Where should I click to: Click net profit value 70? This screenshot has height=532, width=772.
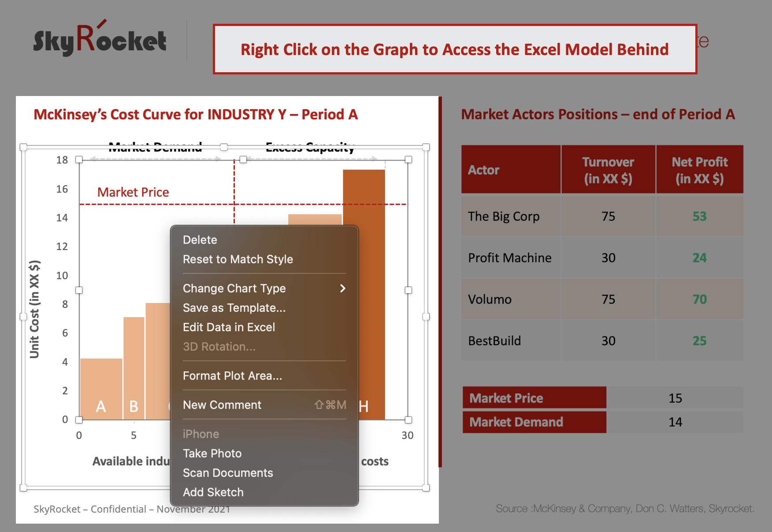(700, 299)
